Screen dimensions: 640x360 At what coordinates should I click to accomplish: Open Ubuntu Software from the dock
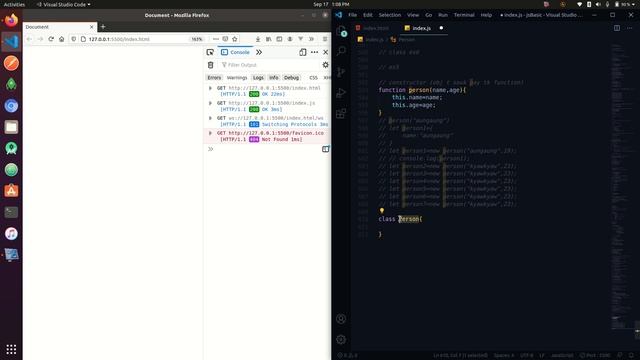pyautogui.click(x=11, y=191)
